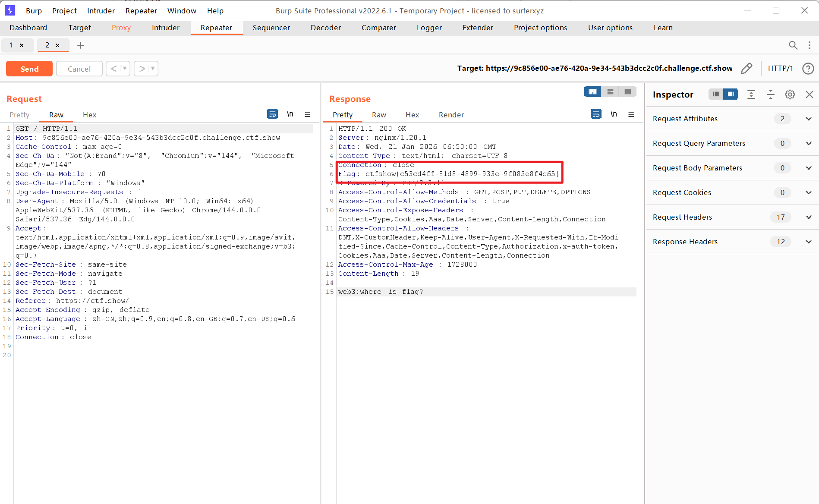Click the Flag header value in response
819x504 pixels.
pyautogui.click(x=462, y=174)
